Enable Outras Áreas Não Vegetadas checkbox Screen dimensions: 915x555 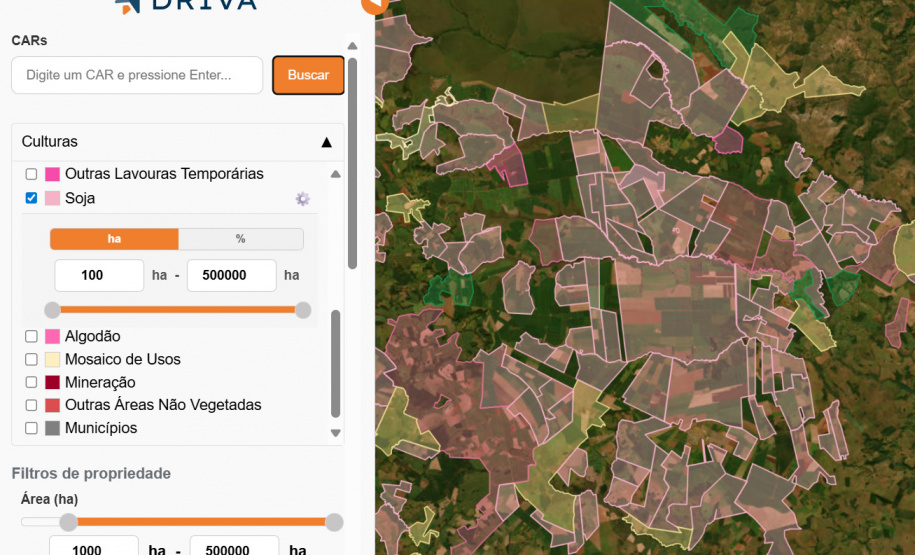(32, 405)
